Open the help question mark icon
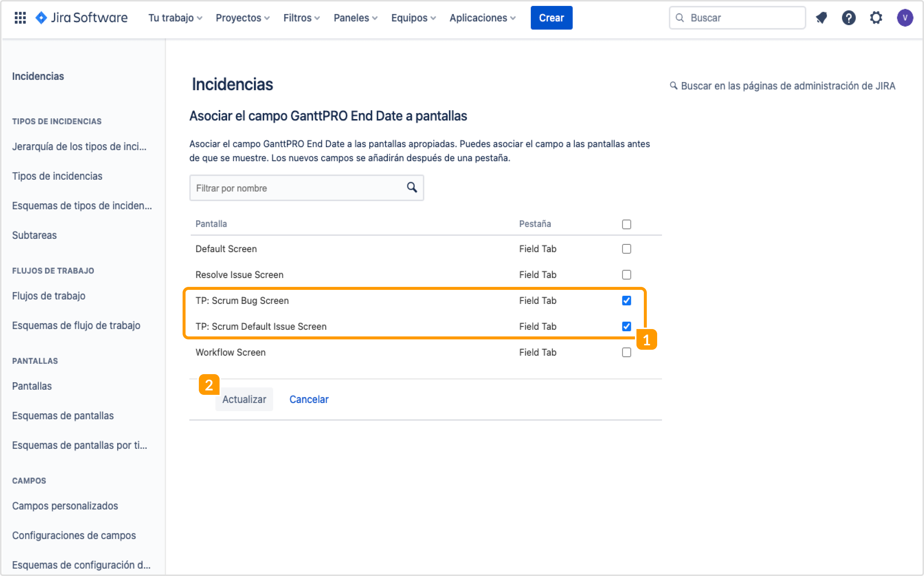The width and height of the screenshot is (924, 576). point(849,17)
